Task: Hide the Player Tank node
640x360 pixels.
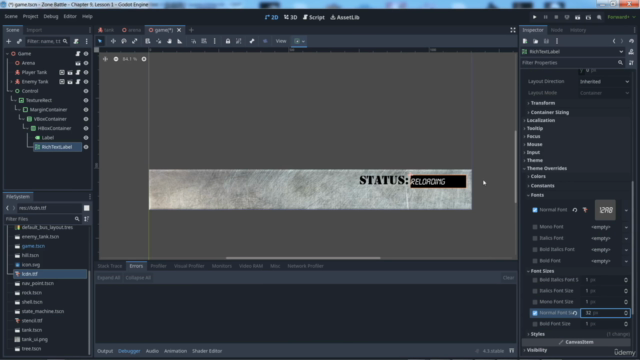Action: [x=86, y=72]
